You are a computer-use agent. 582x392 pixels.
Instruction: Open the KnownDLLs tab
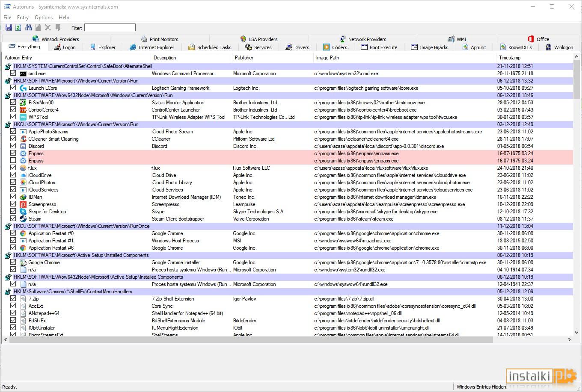[x=515, y=47]
